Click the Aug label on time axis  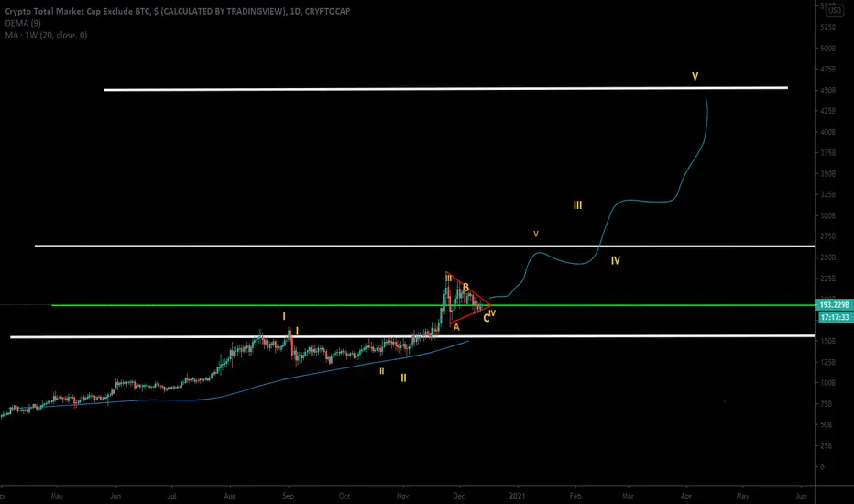[230, 496]
